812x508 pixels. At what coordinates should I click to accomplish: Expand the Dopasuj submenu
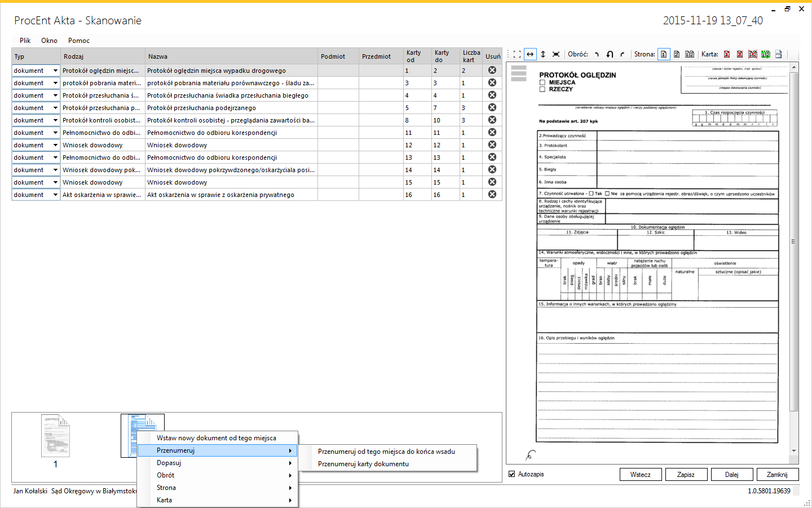pos(218,463)
